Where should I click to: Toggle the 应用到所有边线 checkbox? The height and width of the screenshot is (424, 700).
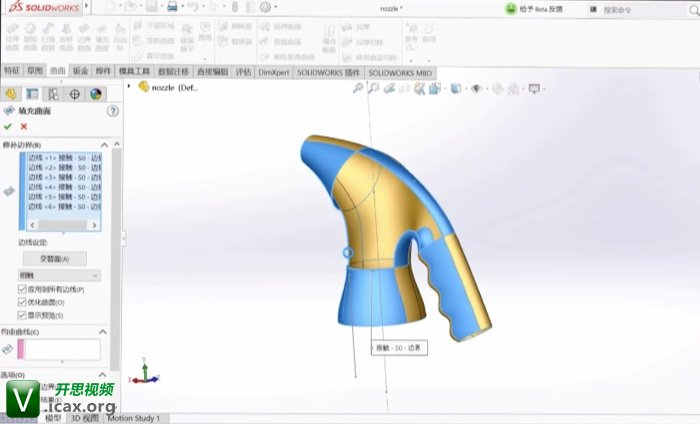coord(22,289)
